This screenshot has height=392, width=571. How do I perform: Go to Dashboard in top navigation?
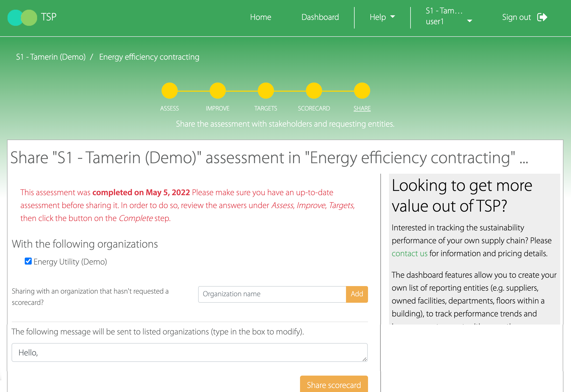tap(320, 17)
